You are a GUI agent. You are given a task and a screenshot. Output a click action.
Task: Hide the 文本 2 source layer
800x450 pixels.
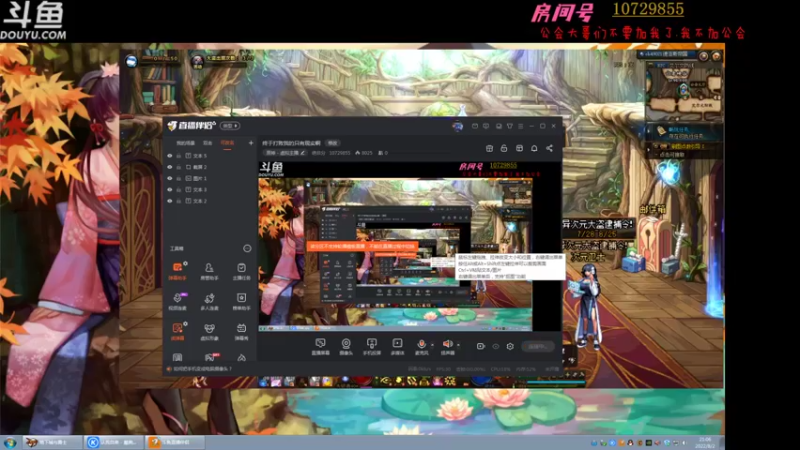170,201
